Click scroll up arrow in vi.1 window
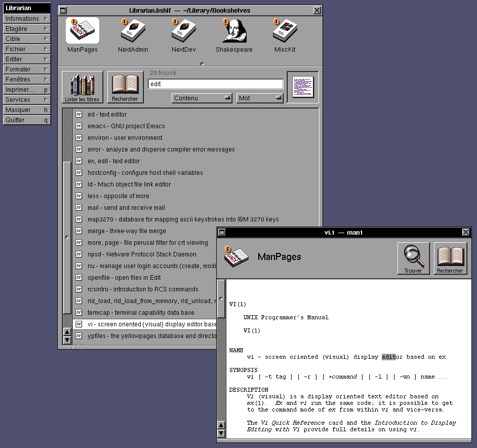 221,425
